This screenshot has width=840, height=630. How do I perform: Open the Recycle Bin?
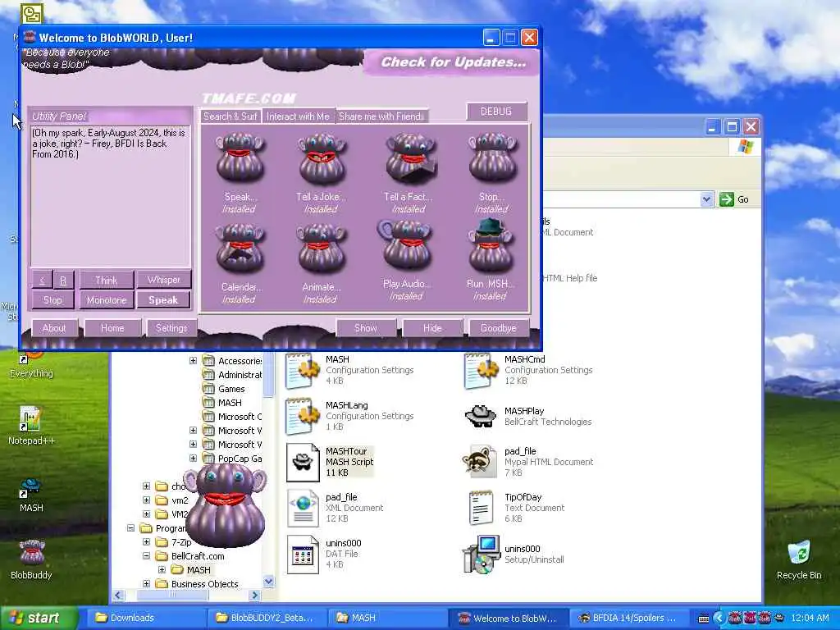[x=799, y=560]
